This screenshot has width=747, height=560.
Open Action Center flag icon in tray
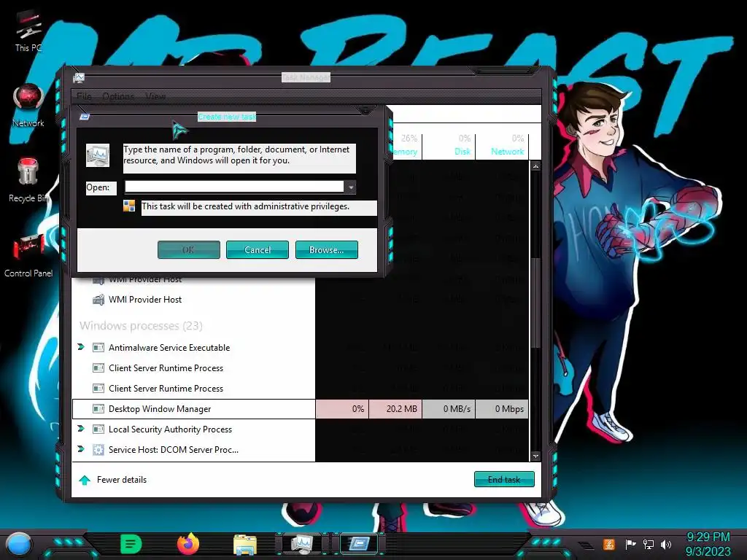[x=630, y=544]
